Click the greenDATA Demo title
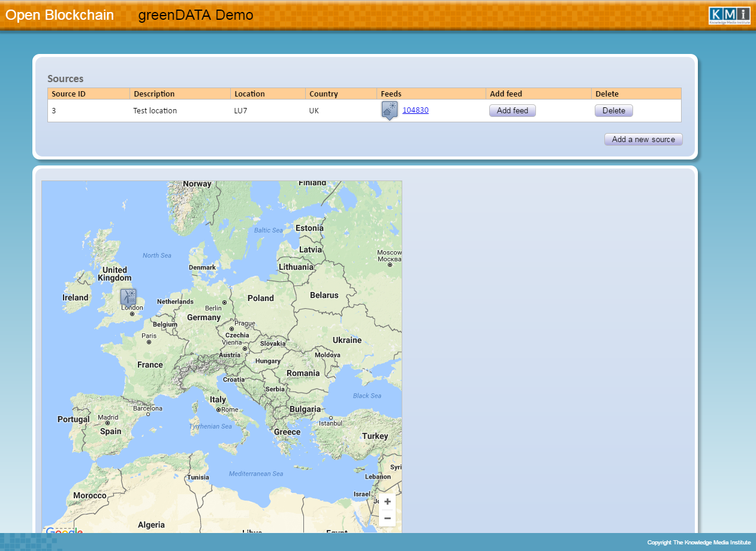The image size is (756, 551). [195, 15]
